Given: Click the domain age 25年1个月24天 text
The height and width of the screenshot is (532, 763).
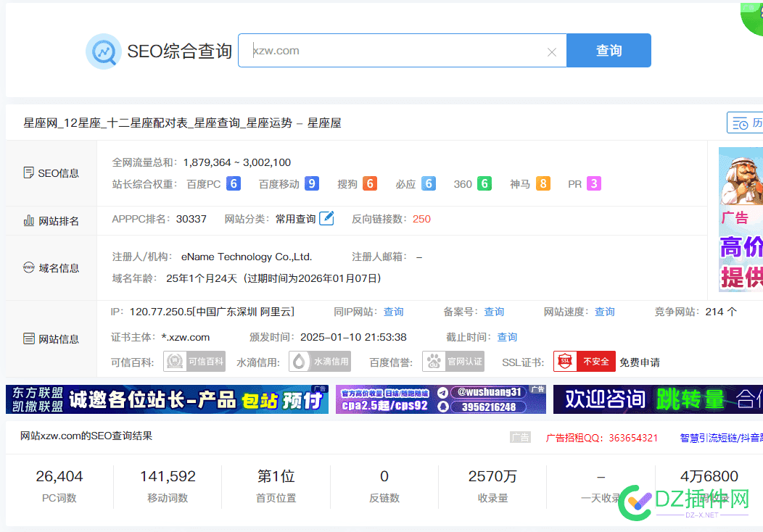Looking at the screenshot, I should 202,278.
